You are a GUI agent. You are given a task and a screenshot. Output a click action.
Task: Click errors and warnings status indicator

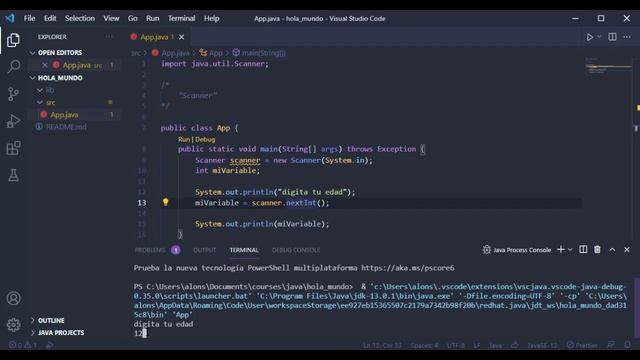[x=23, y=345]
